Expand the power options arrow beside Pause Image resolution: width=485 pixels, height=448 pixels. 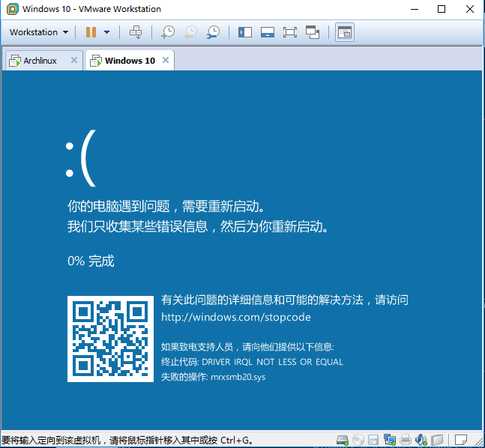(x=106, y=32)
